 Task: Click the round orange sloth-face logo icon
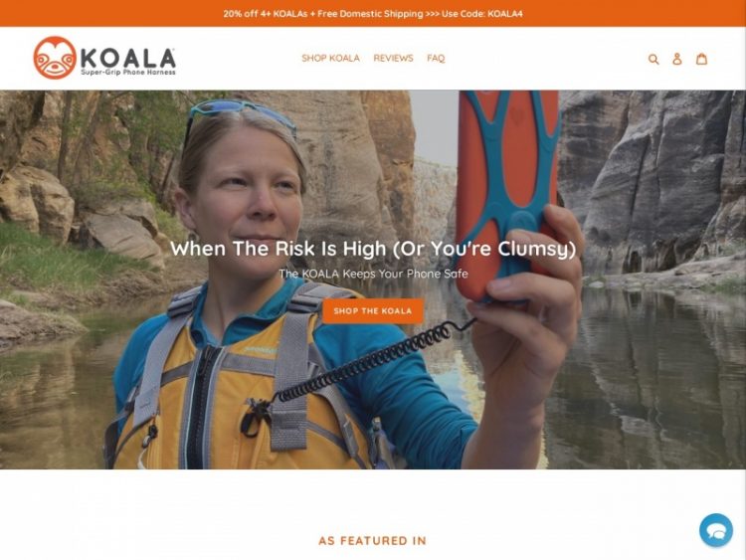55,58
